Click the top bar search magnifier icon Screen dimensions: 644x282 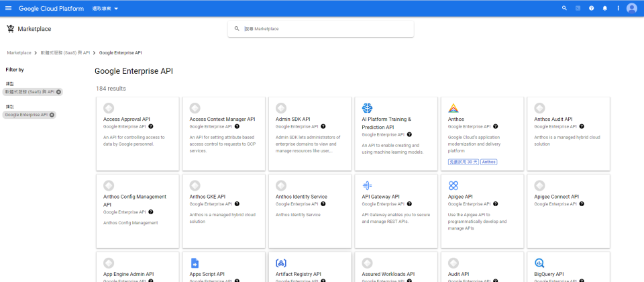pyautogui.click(x=564, y=8)
